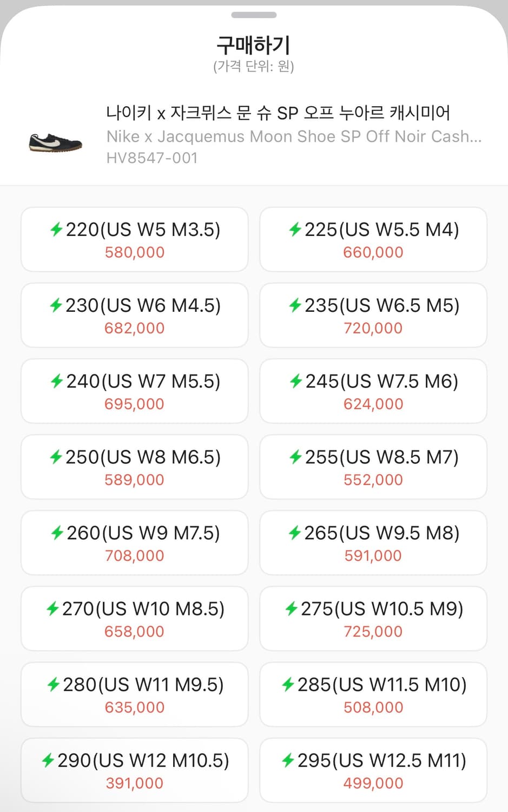Viewport: 508px width, 812px height.
Task: Click the lightning icon on size 265
Action: point(295,533)
